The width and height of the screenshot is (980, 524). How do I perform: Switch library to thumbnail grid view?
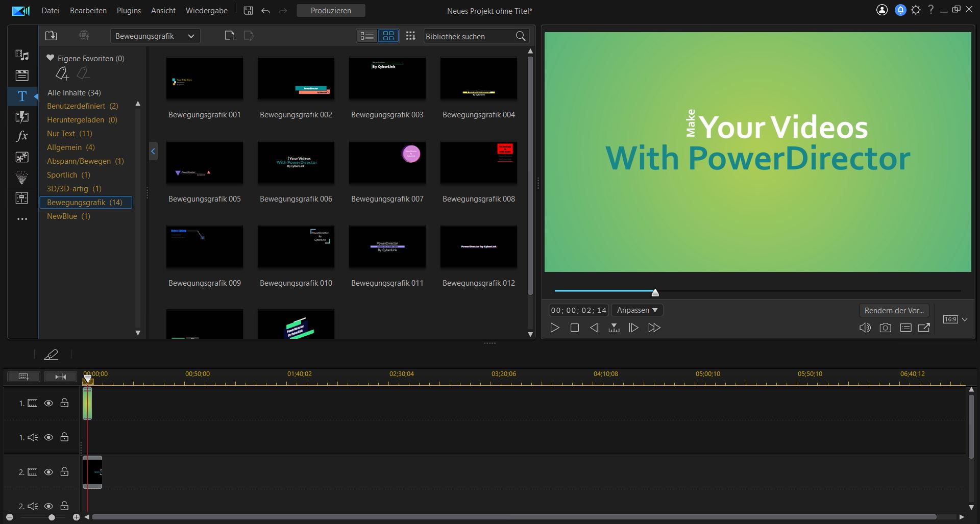coord(388,36)
